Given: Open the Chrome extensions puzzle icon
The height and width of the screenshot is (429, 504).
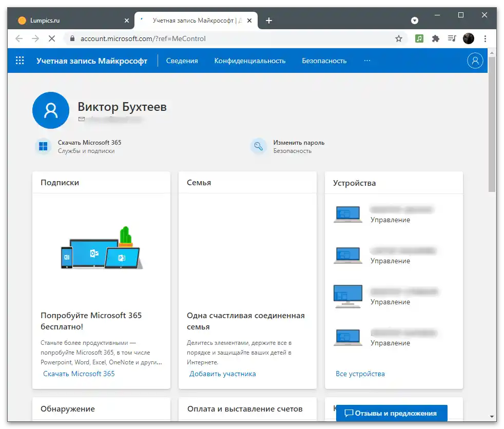Looking at the screenshot, I should (x=436, y=38).
